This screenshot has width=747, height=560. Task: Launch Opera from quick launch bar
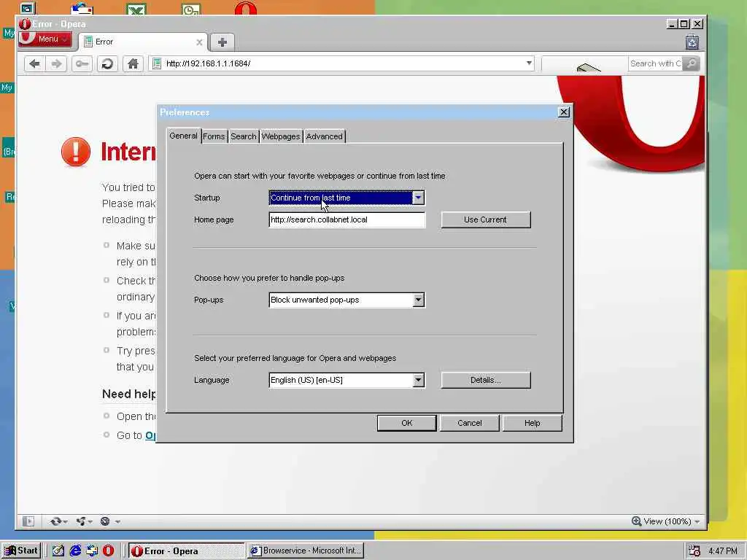click(109, 551)
